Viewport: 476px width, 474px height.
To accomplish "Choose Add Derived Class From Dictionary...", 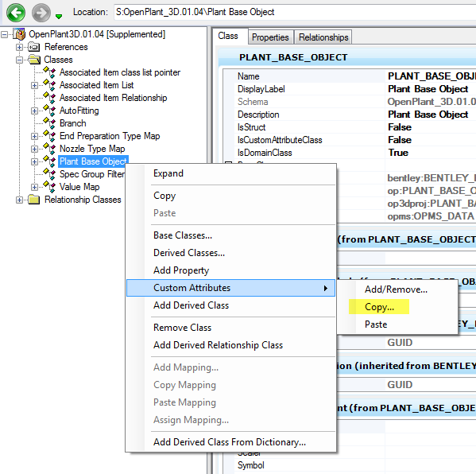I will (230, 442).
